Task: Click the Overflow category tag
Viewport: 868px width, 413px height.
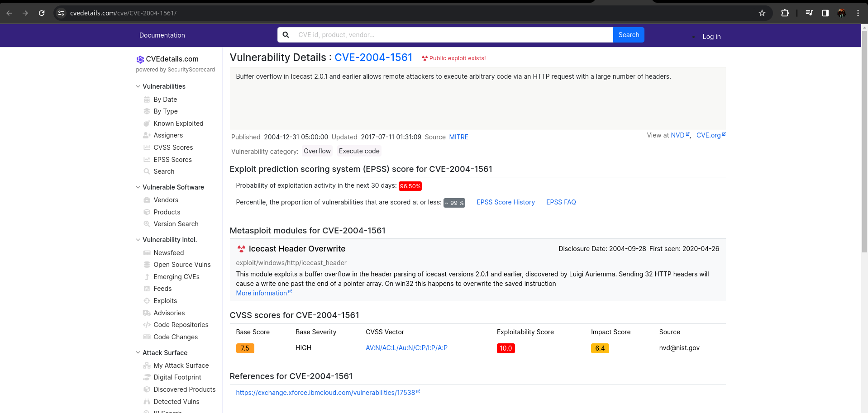Action: coord(317,151)
